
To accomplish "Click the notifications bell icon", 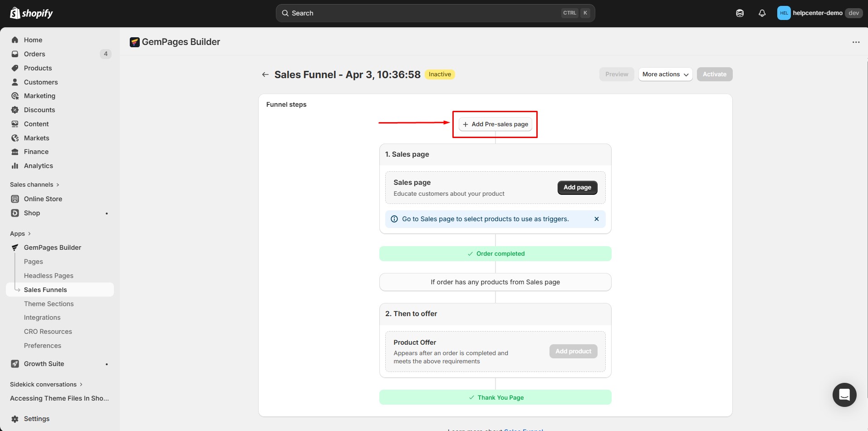I will (x=762, y=13).
